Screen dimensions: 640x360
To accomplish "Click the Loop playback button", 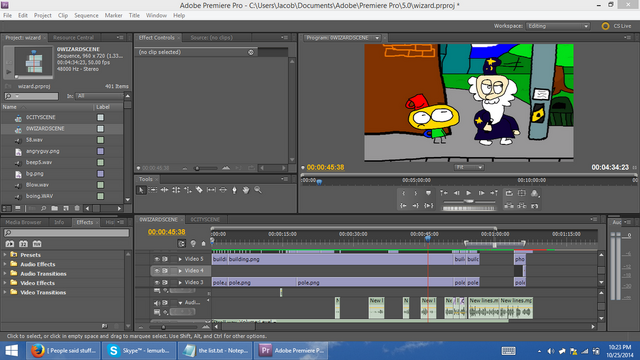I will pos(509,193).
